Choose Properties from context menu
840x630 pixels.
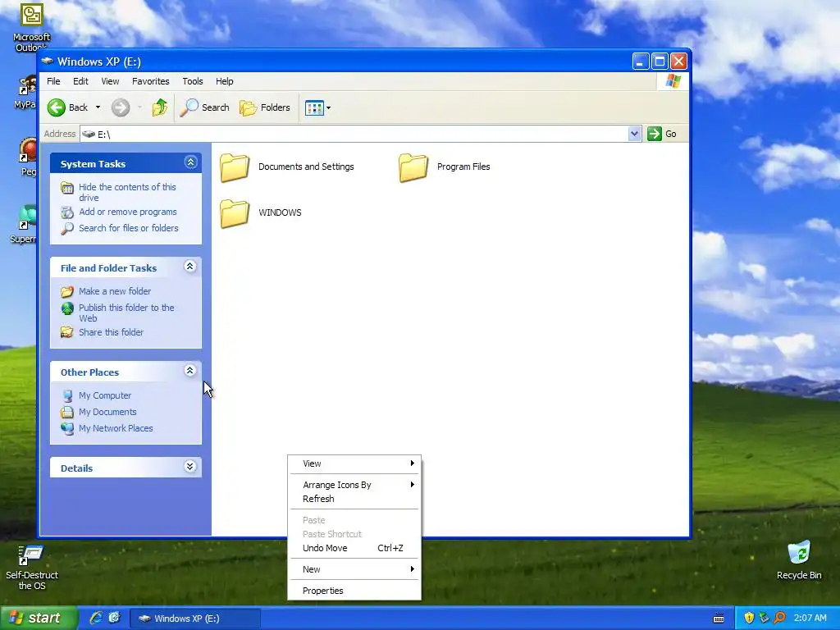pyautogui.click(x=354, y=591)
